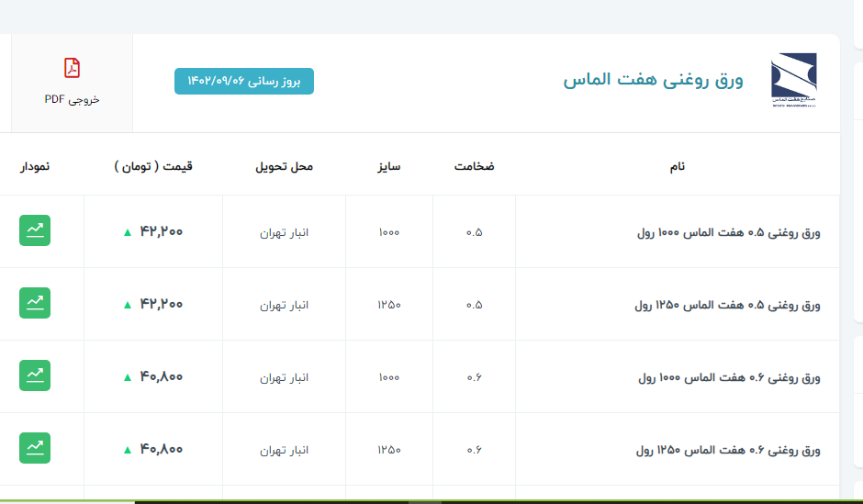Open chart for 0.5 thickness 1000 size row
The image size is (863, 504).
pos(35,230)
